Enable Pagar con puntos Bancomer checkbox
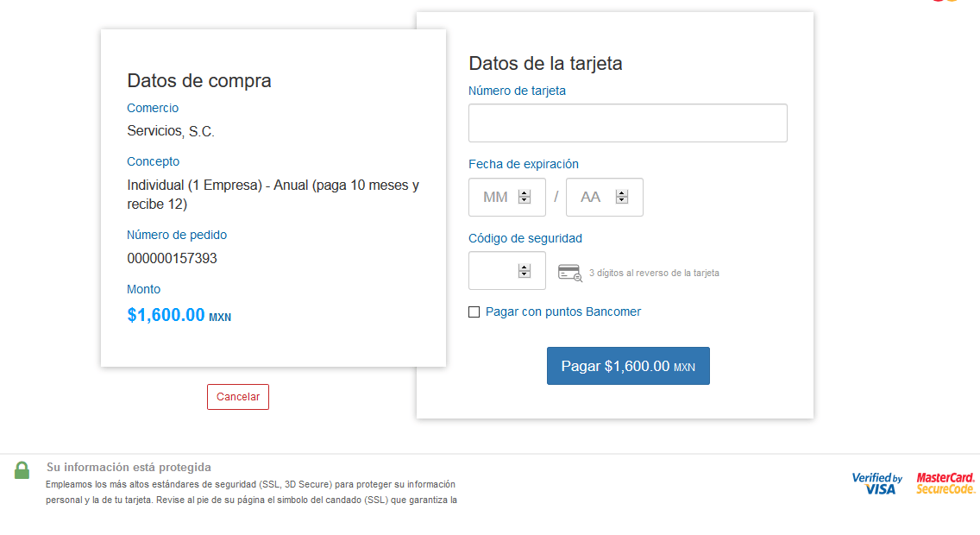980x535 pixels. point(474,312)
